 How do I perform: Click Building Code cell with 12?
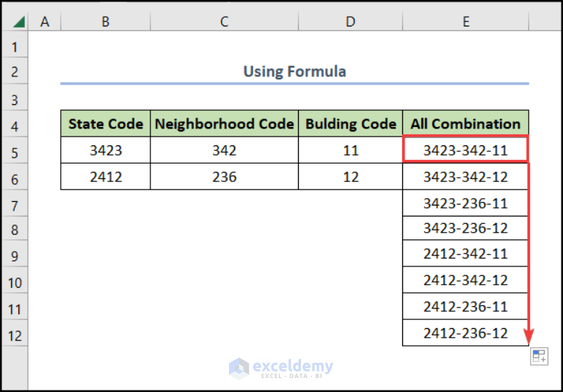coord(350,177)
